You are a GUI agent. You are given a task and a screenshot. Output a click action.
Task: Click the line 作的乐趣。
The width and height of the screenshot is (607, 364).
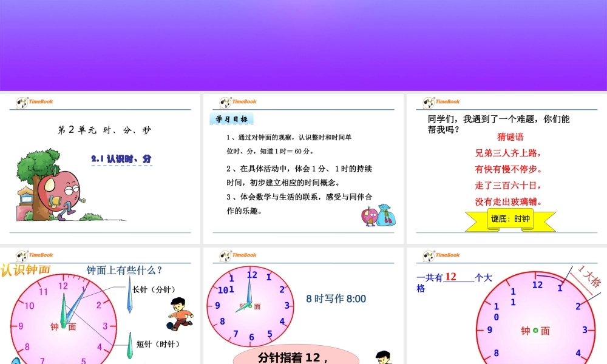click(x=244, y=211)
